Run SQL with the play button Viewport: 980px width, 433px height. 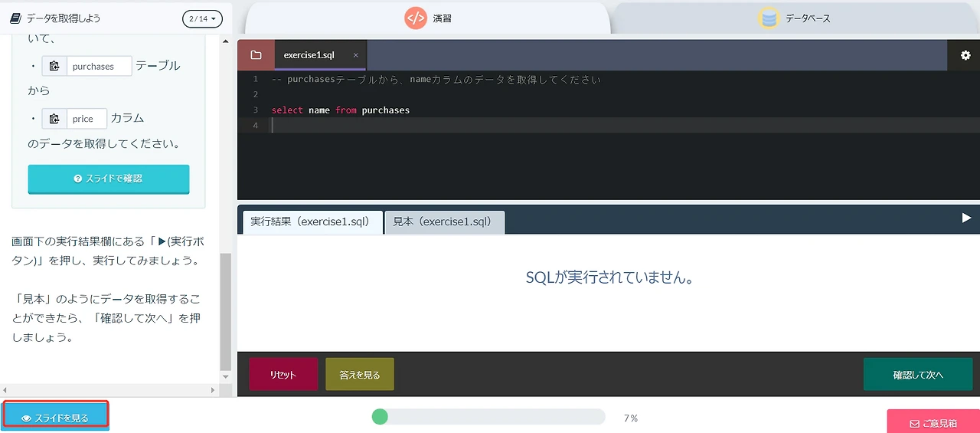coord(966,218)
